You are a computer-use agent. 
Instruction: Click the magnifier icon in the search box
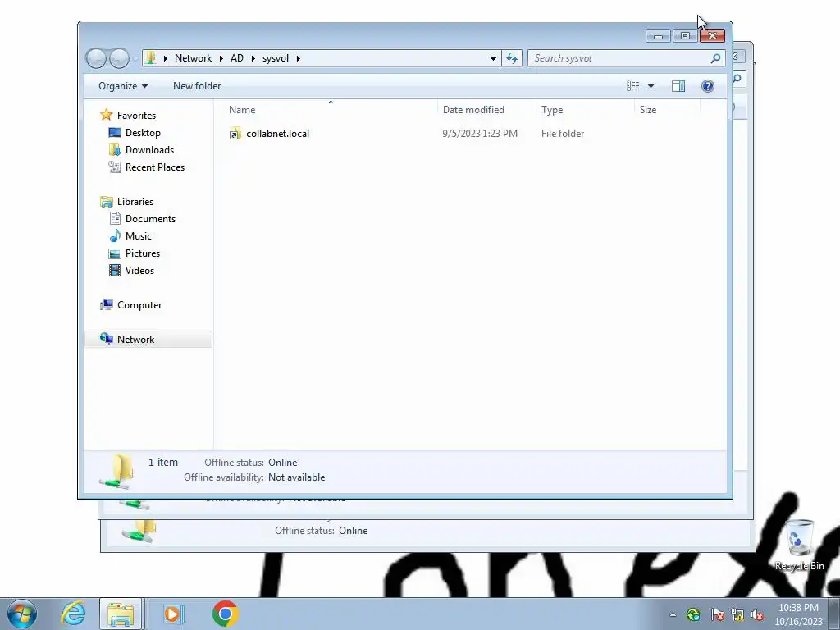[x=715, y=58]
